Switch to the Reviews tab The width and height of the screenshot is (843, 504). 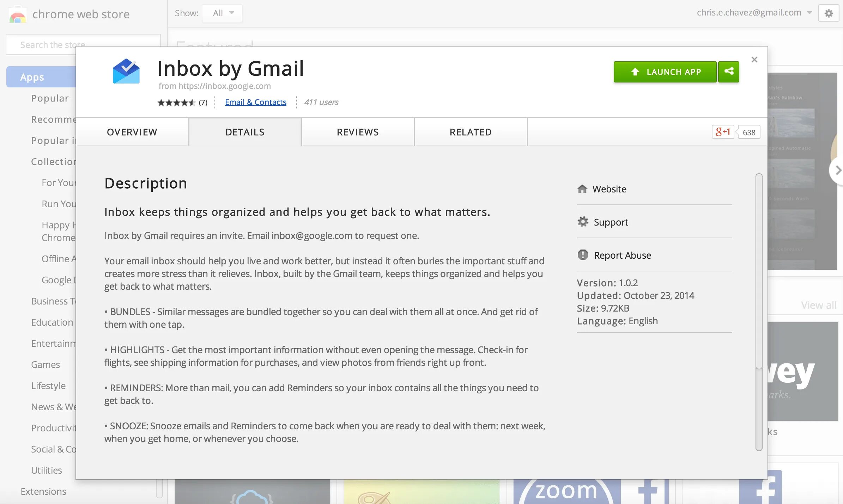click(358, 132)
